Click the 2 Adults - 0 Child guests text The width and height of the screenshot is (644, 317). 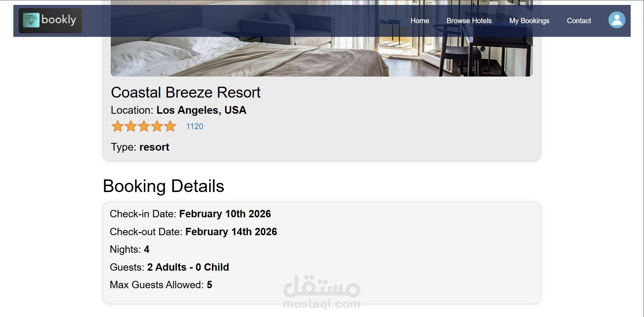click(x=188, y=267)
